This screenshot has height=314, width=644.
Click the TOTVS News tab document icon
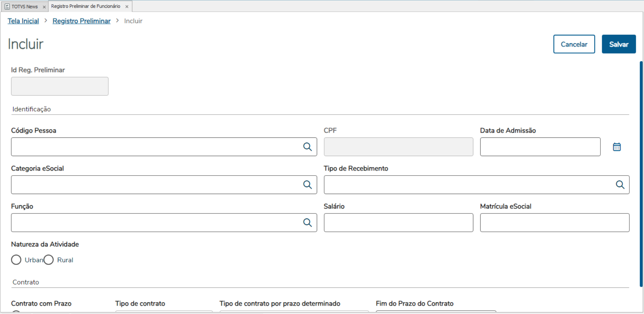coord(7,6)
